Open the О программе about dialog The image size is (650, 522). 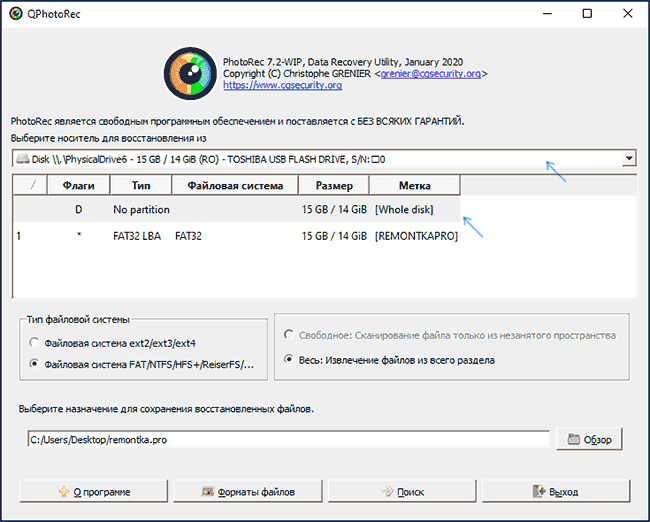(x=94, y=492)
